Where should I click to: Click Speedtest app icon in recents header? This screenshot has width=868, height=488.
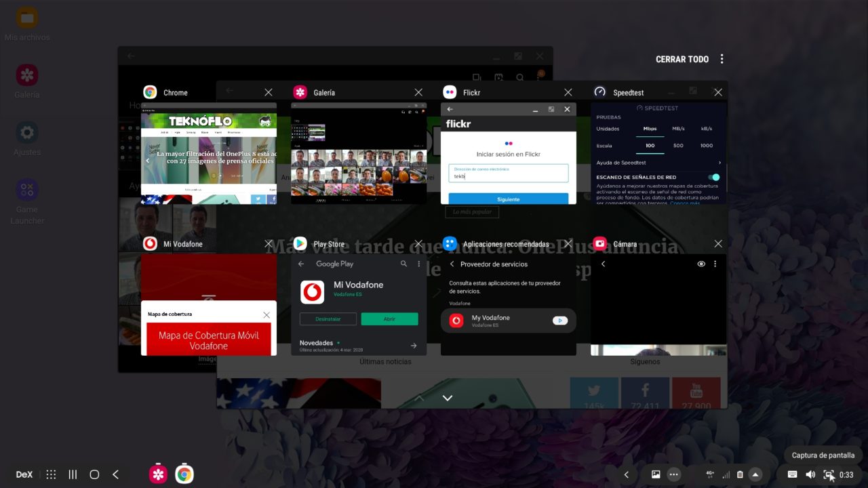599,92
